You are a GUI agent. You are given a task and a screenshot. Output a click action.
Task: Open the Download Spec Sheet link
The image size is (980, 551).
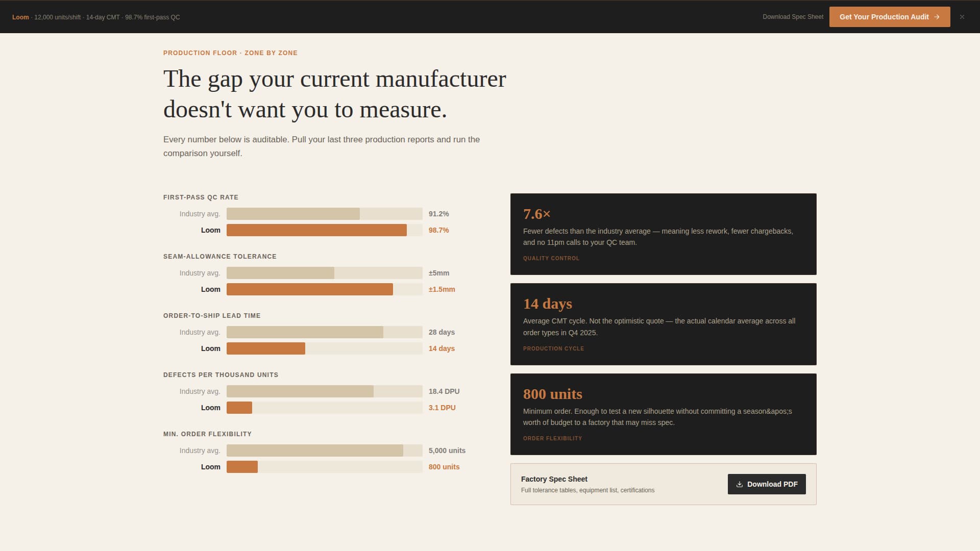click(x=793, y=17)
